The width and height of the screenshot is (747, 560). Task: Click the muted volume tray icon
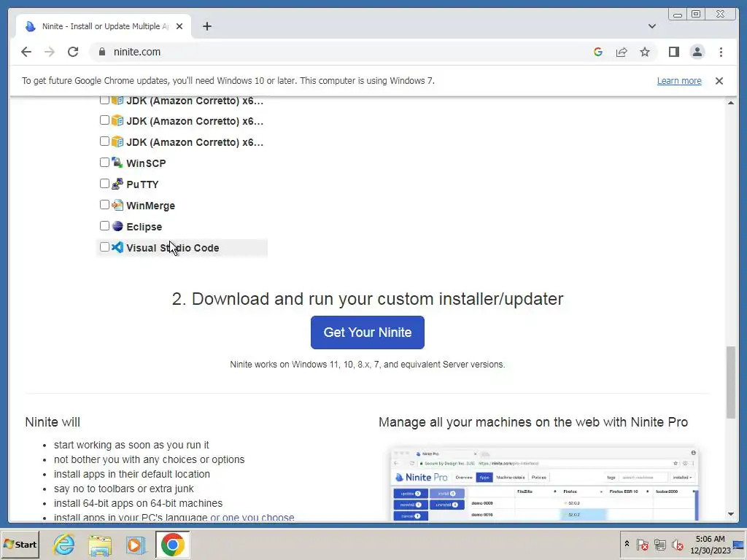tap(677, 544)
